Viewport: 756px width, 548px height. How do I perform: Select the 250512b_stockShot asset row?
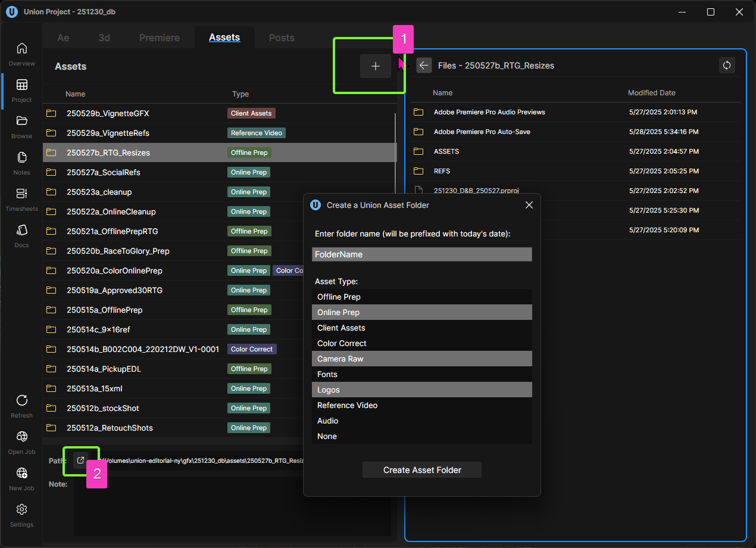pos(173,408)
